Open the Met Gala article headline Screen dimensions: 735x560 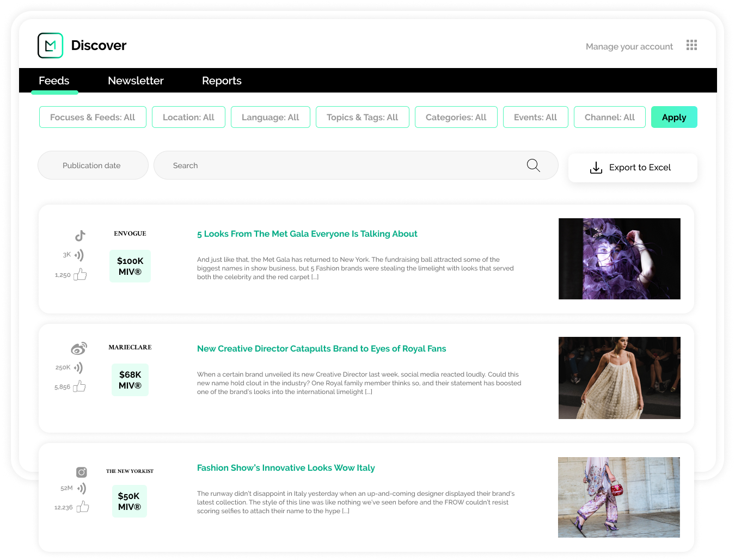[x=307, y=234]
